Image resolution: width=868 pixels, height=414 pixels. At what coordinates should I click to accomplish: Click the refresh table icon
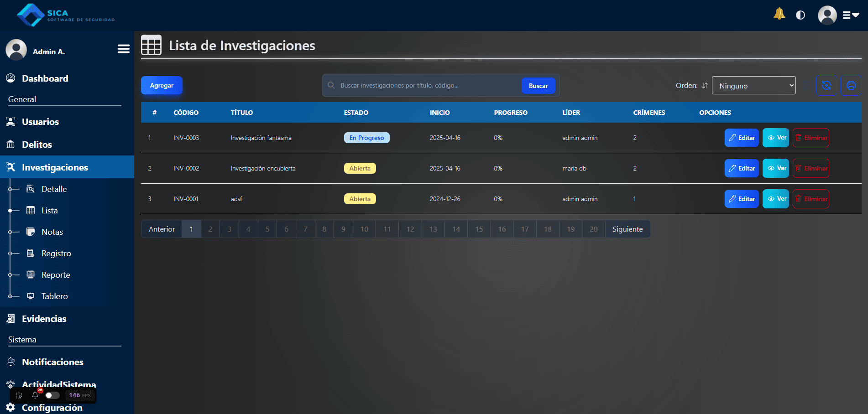(x=826, y=85)
